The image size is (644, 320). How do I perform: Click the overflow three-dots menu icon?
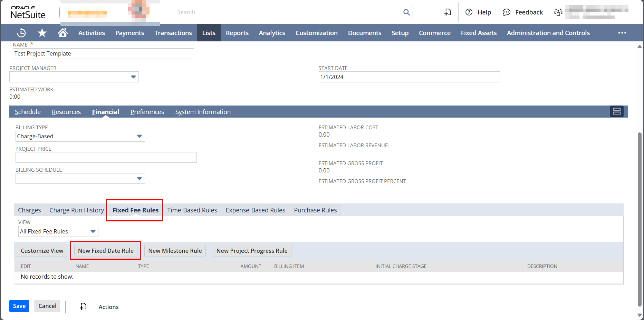pyautogui.click(x=622, y=33)
